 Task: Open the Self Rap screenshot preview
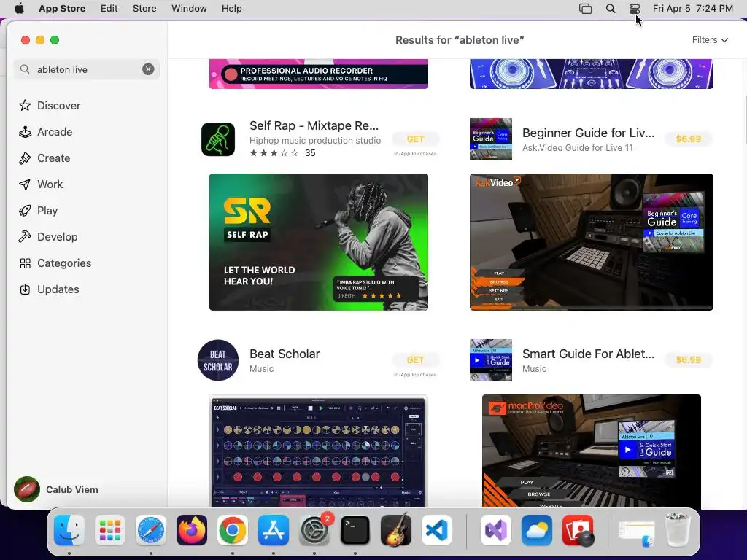319,242
